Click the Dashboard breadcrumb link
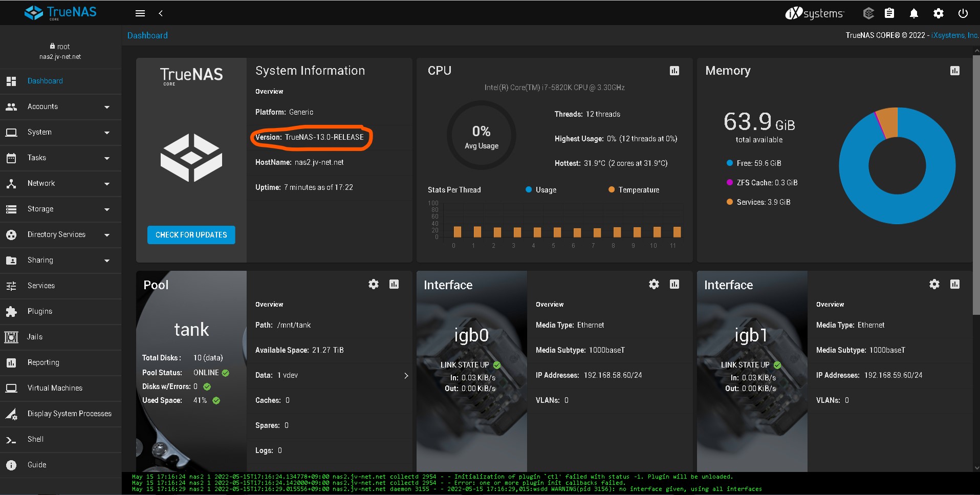 point(147,35)
